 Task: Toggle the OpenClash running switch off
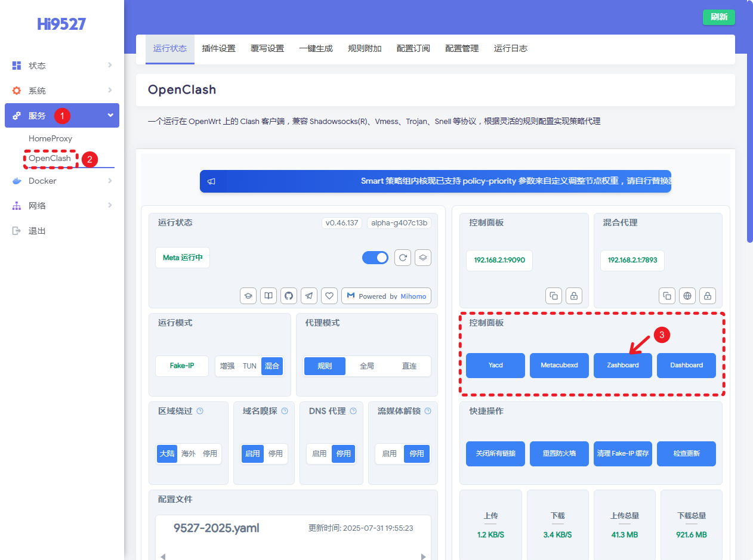[375, 258]
